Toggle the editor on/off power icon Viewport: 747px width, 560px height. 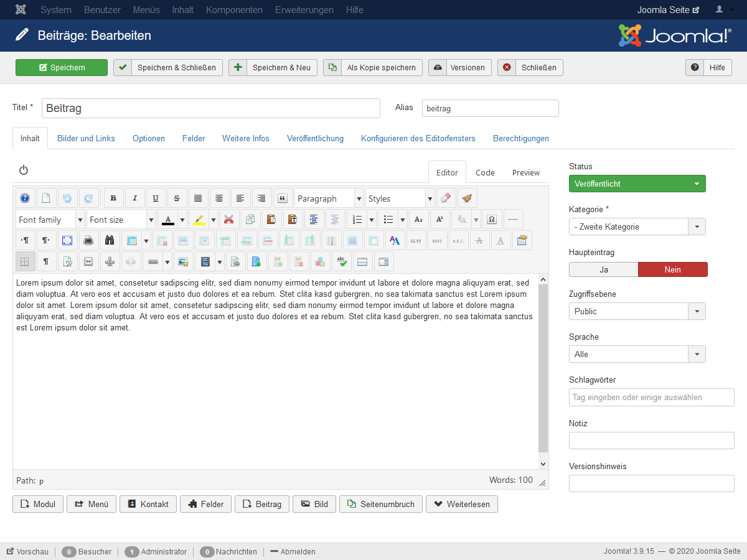24,170
